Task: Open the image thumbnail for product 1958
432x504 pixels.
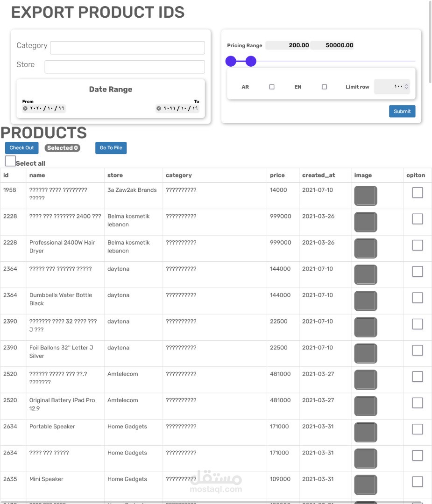Action: pos(365,196)
